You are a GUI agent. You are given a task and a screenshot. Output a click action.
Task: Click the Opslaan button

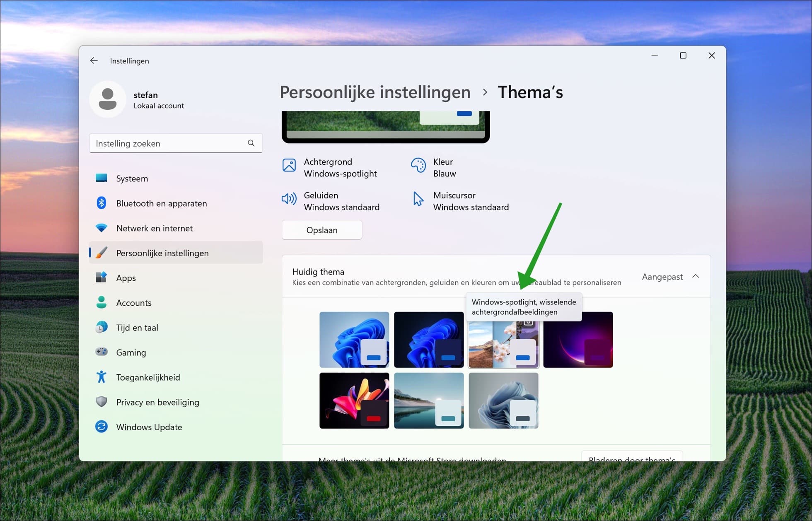pos(322,230)
